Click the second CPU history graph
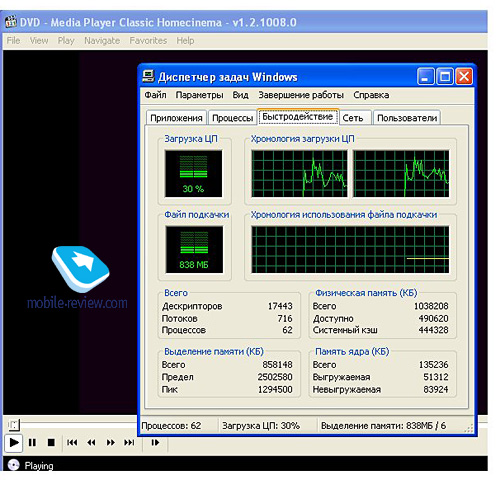 click(401, 173)
